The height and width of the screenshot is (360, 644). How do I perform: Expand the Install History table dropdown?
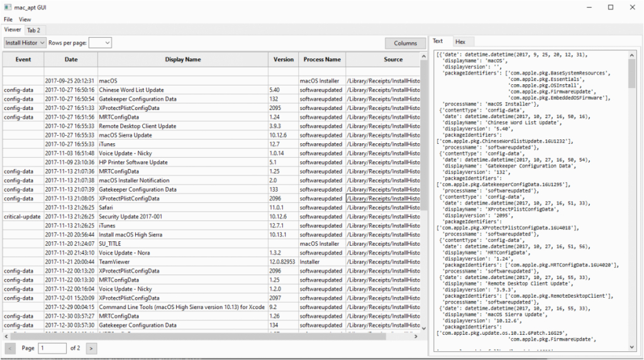point(25,43)
